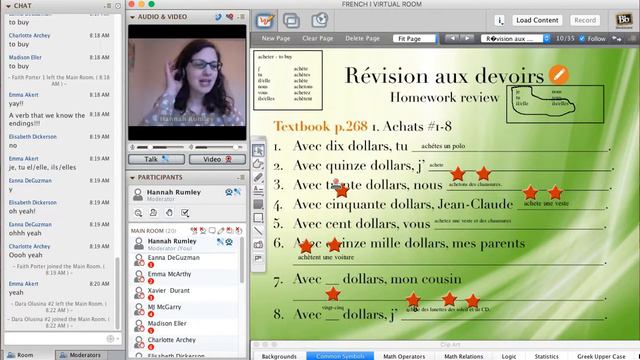This screenshot has width=640, height=360.
Task: Switch to Web Tour mode icon
Action: (320, 20)
